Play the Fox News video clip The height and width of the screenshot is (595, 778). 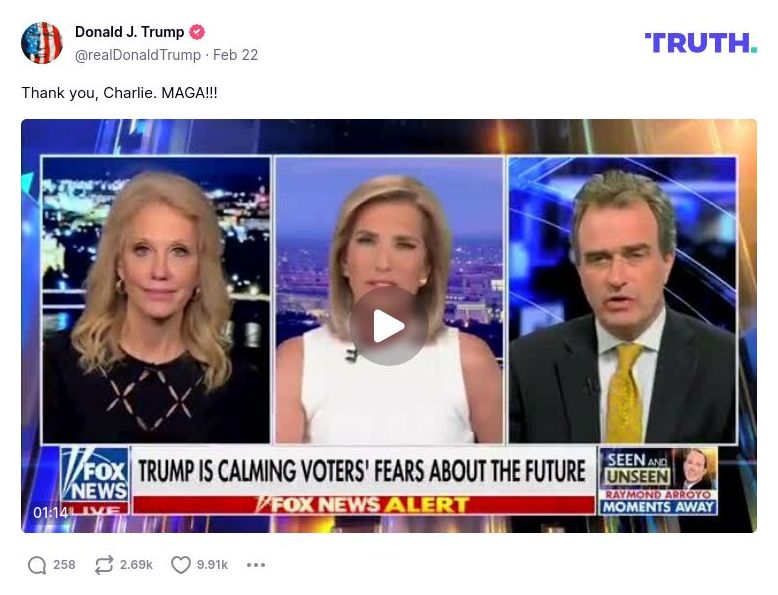389,326
